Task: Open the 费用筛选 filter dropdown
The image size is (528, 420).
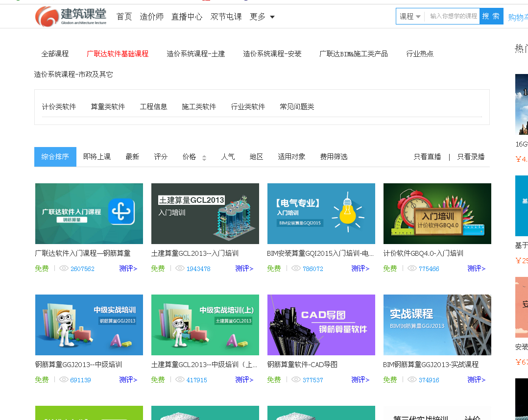Action: (x=334, y=157)
